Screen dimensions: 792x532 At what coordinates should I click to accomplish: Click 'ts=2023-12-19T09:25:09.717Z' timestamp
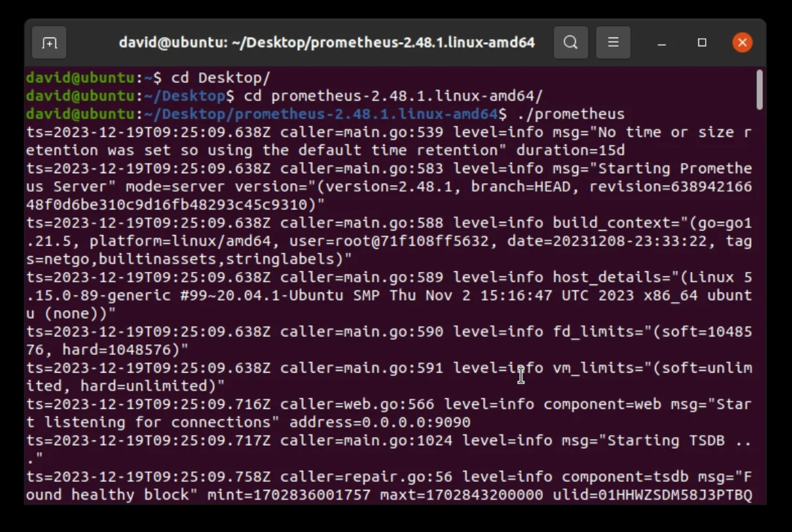pos(149,440)
